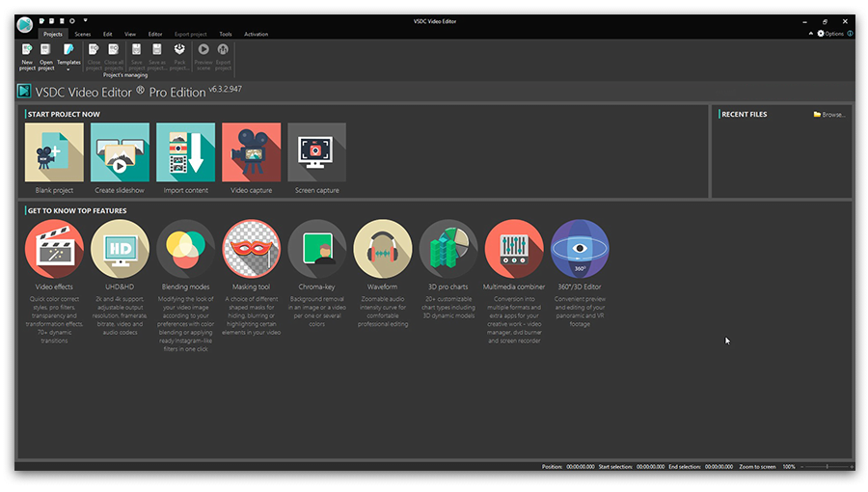The image size is (868, 492).
Task: Open the Tools ribbon tab
Action: point(226,34)
